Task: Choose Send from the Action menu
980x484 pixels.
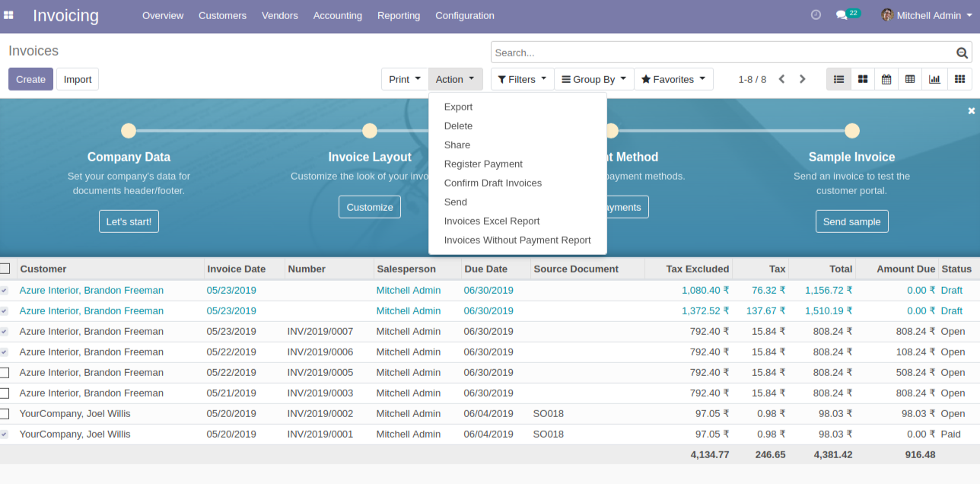Action: point(517,202)
